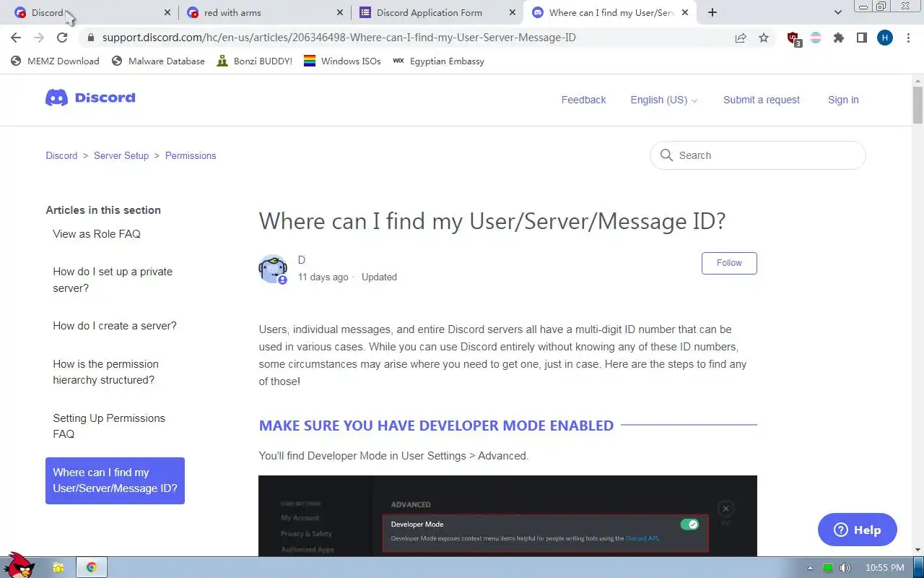Viewport: 924px width, 578px height.
Task: Open the English (US) language dropdown
Action: click(663, 100)
